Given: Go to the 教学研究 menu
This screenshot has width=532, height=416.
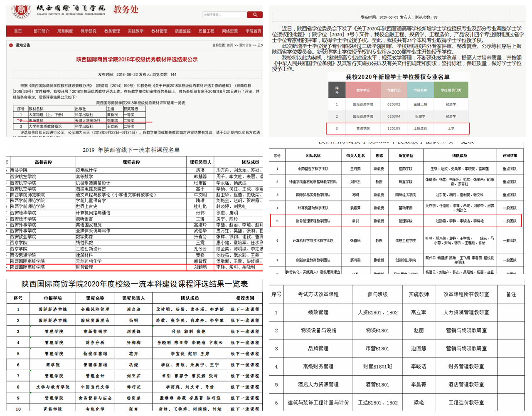Looking at the screenshot, I should pyautogui.click(x=89, y=31).
